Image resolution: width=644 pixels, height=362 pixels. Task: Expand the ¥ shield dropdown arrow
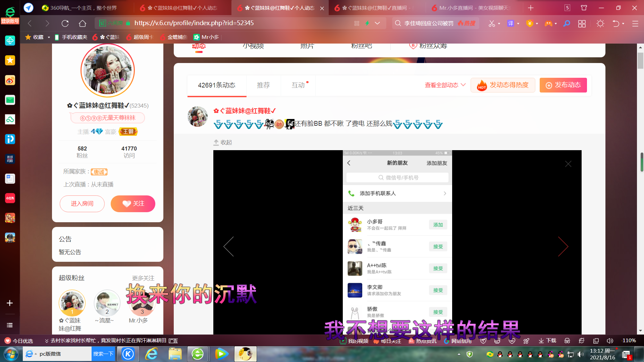pos(537,23)
